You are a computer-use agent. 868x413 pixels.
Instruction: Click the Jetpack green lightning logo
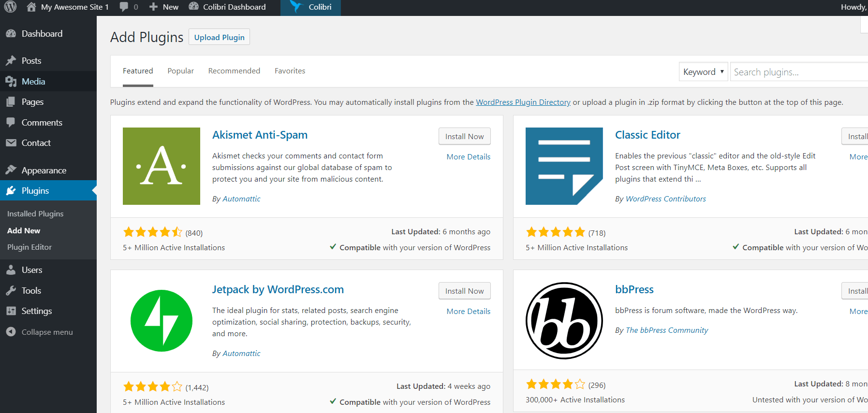click(x=162, y=321)
